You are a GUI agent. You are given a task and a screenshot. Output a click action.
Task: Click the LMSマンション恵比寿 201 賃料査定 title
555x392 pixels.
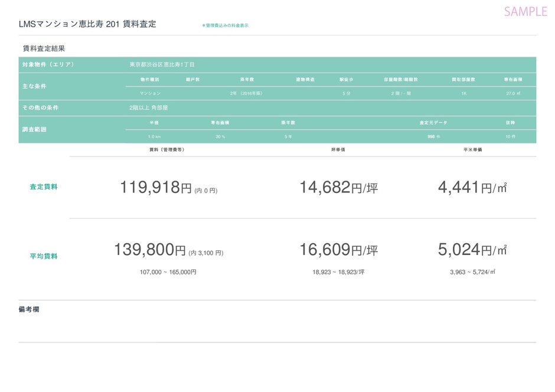(x=87, y=24)
